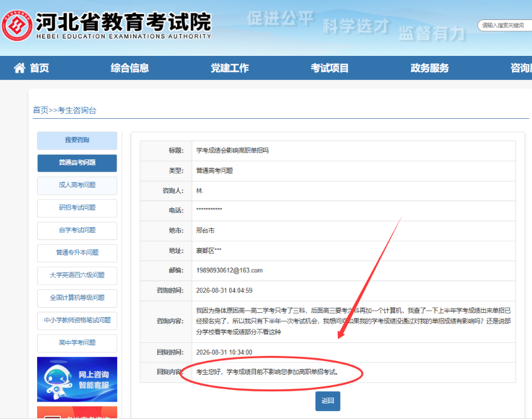Open the 政务服务 menu
Image resolution: width=532 pixels, height=420 pixels.
[x=430, y=68]
